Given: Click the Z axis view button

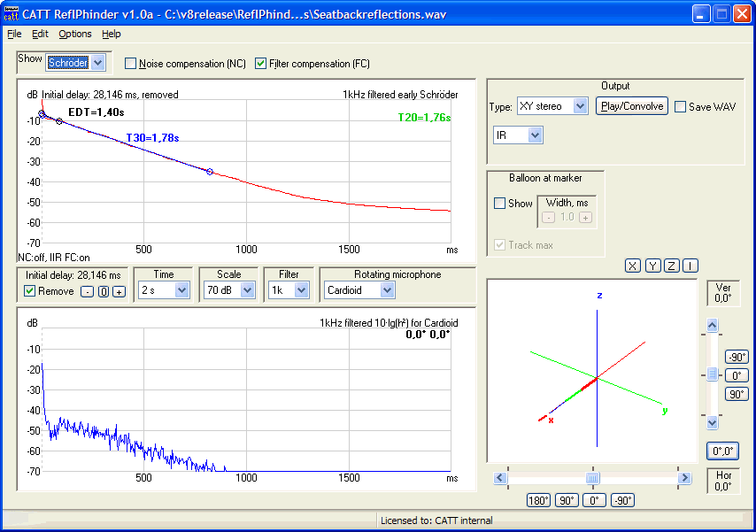Looking at the screenshot, I should [672, 266].
